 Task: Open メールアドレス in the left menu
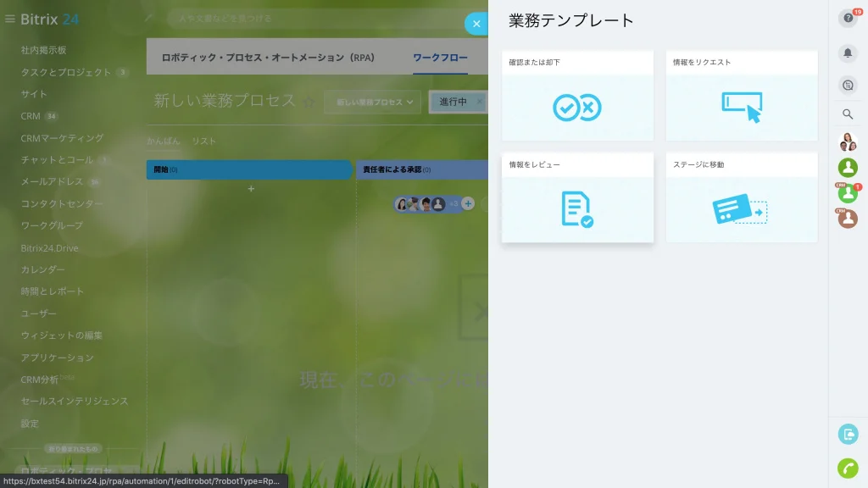(x=52, y=181)
